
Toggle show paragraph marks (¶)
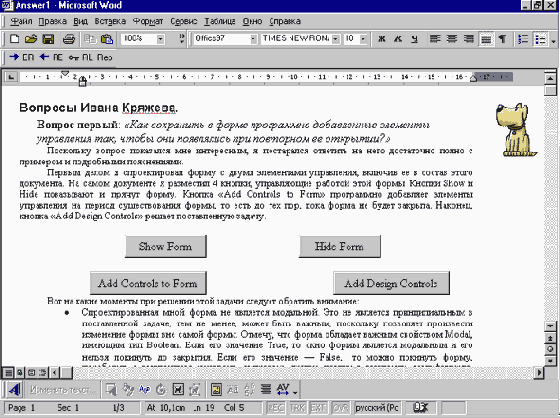point(502,39)
